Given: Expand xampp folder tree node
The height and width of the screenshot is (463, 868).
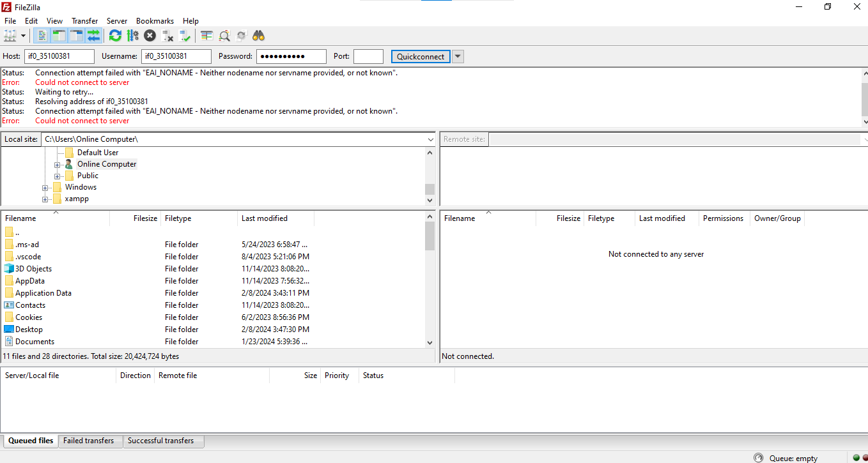Looking at the screenshot, I should pyautogui.click(x=45, y=199).
